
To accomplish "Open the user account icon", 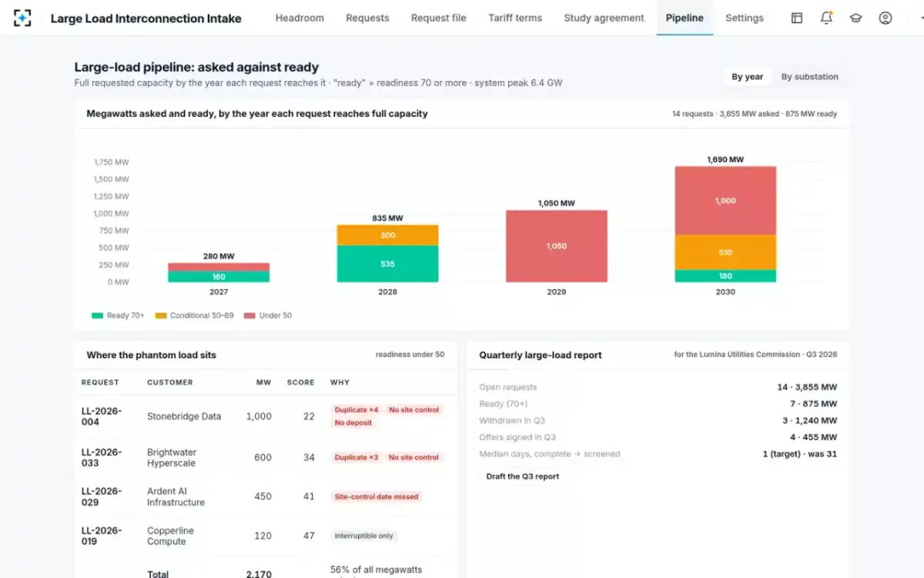I will [885, 18].
